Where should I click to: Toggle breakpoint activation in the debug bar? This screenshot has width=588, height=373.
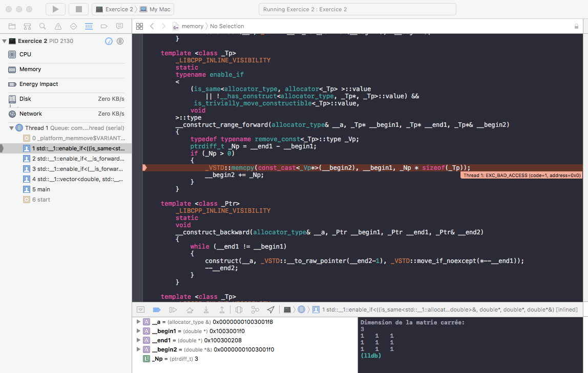[157, 310]
